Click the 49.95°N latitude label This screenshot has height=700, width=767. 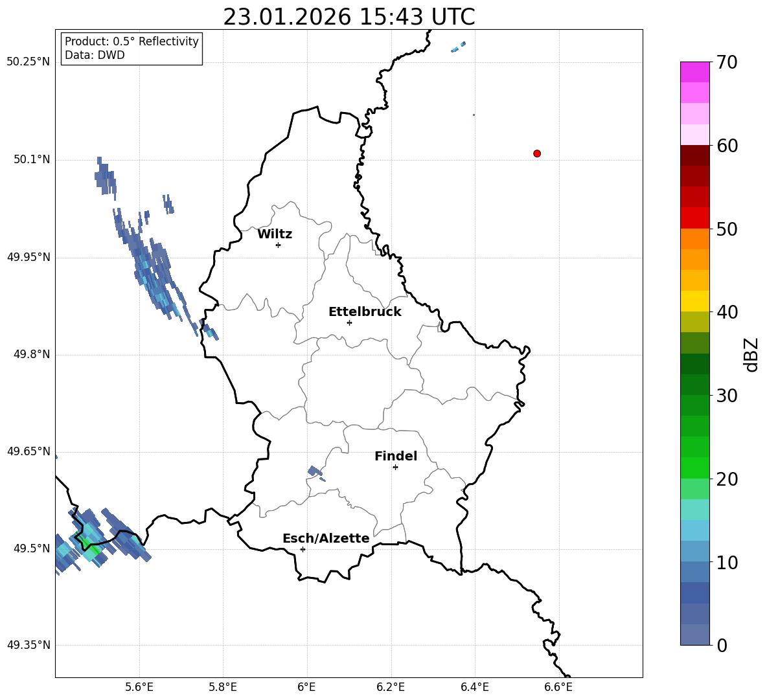(x=29, y=257)
